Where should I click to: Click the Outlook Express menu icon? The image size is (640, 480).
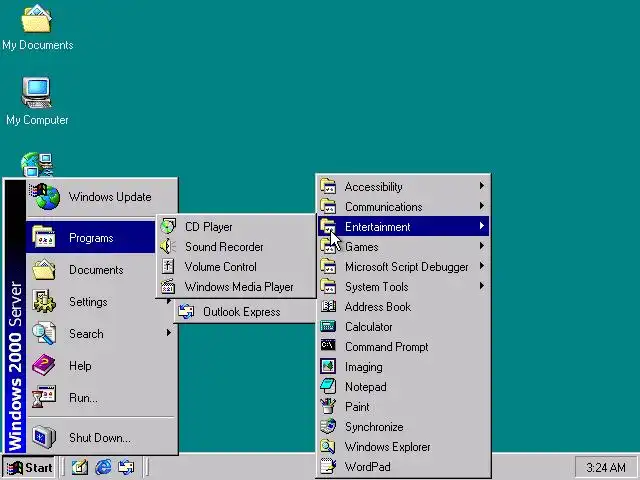coord(186,312)
